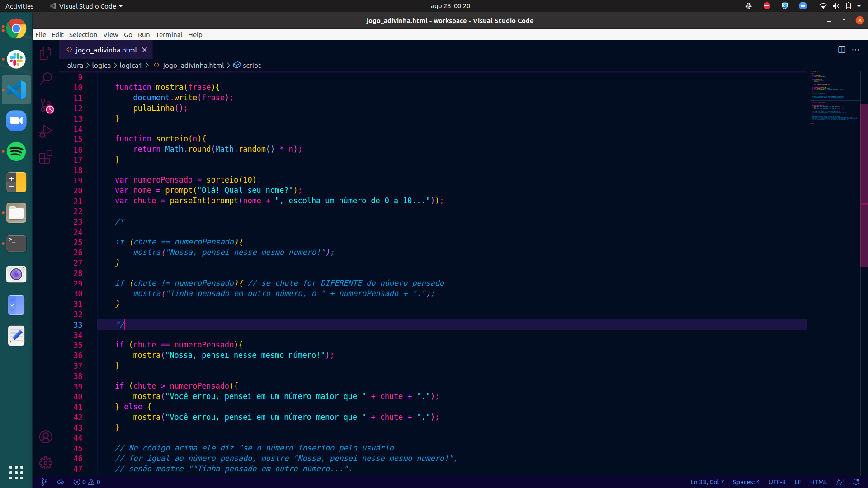Go to line via Ln 33, Col 7
This screenshot has width=868, height=488.
click(x=707, y=482)
